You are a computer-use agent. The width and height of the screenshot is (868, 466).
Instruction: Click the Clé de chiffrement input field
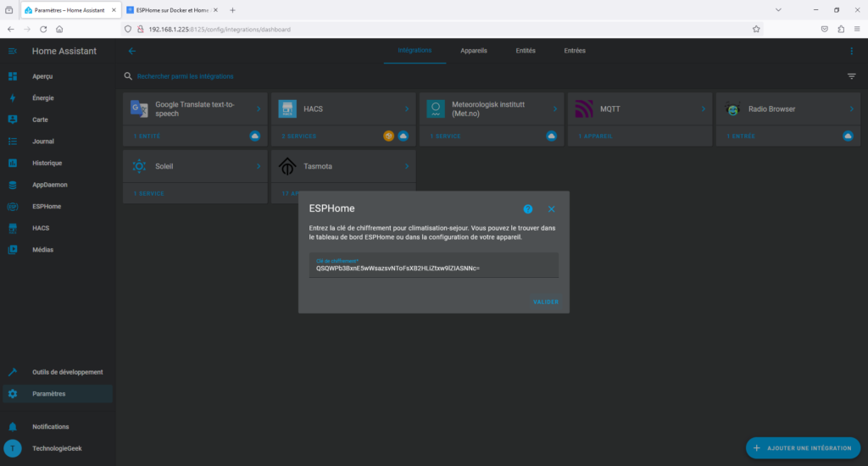click(x=433, y=265)
